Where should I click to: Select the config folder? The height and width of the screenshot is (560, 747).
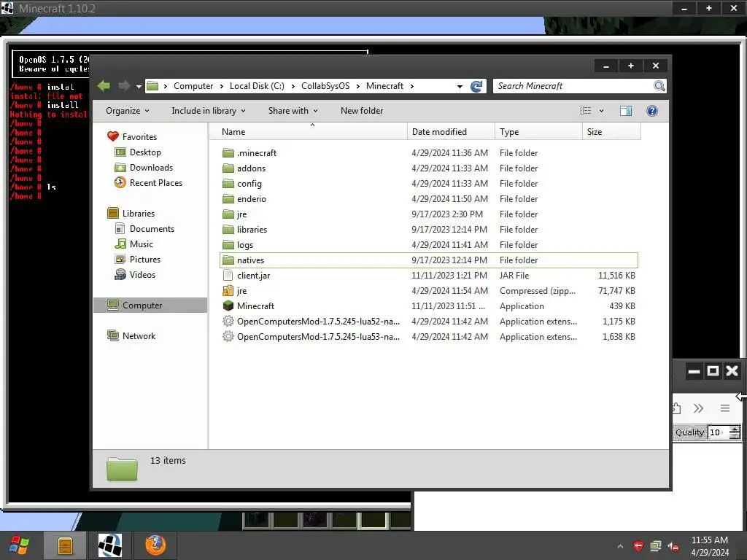click(x=429, y=183)
